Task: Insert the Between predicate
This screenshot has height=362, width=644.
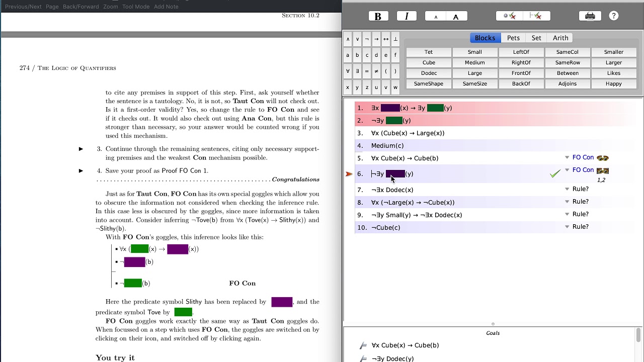Action: (568, 73)
